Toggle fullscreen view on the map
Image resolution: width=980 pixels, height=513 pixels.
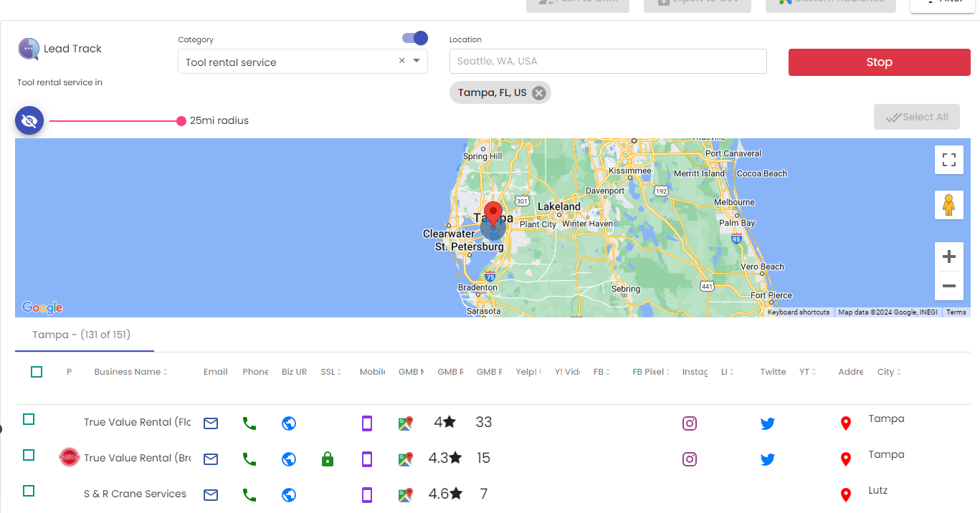(949, 160)
